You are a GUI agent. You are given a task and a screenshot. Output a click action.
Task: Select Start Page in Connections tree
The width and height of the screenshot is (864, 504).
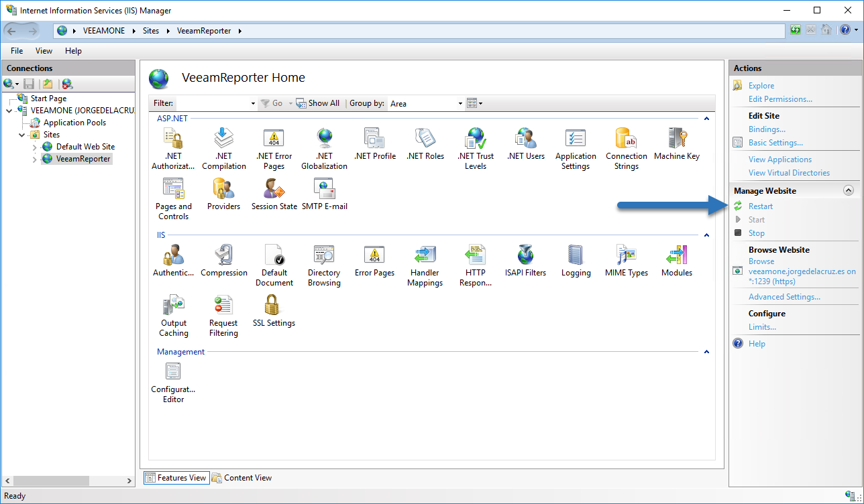point(48,99)
